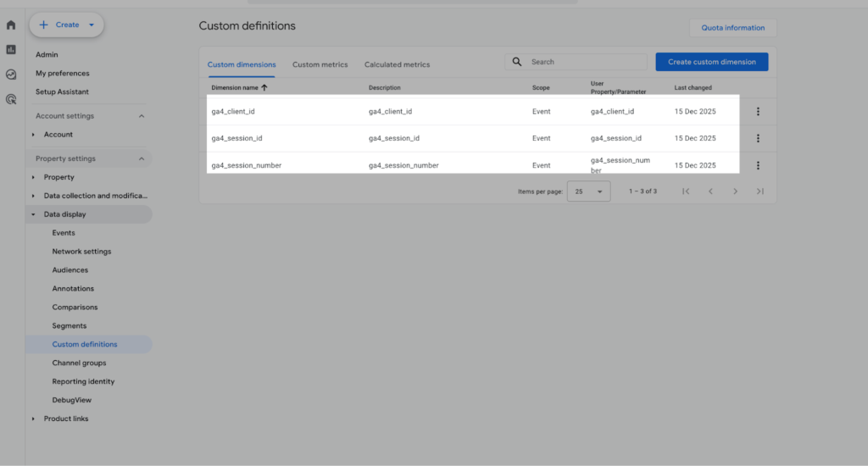
Task: Open the Create dropdown button
Action: tap(66, 25)
